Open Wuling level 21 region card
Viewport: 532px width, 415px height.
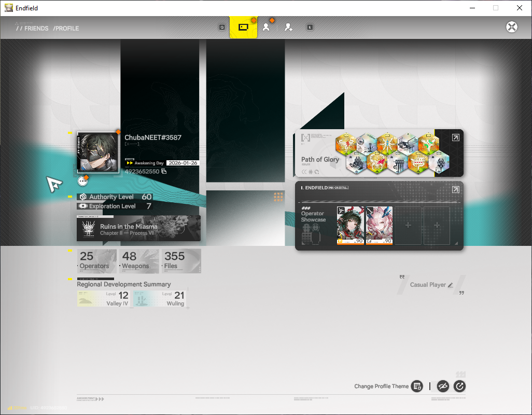click(160, 299)
